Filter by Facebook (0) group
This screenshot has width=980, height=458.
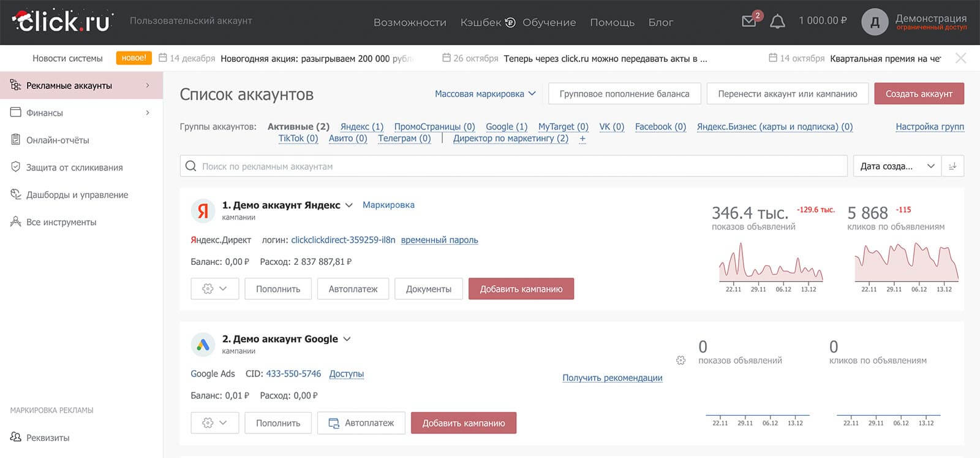pyautogui.click(x=660, y=127)
